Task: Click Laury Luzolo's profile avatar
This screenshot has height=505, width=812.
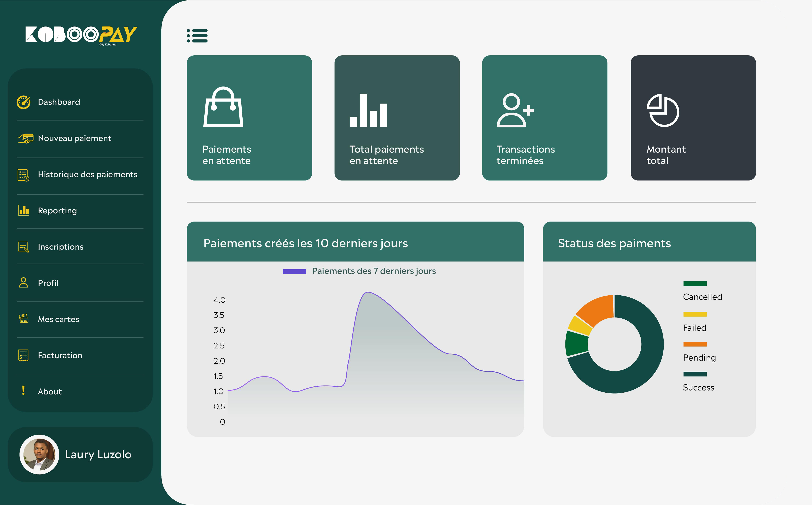Action: tap(39, 454)
